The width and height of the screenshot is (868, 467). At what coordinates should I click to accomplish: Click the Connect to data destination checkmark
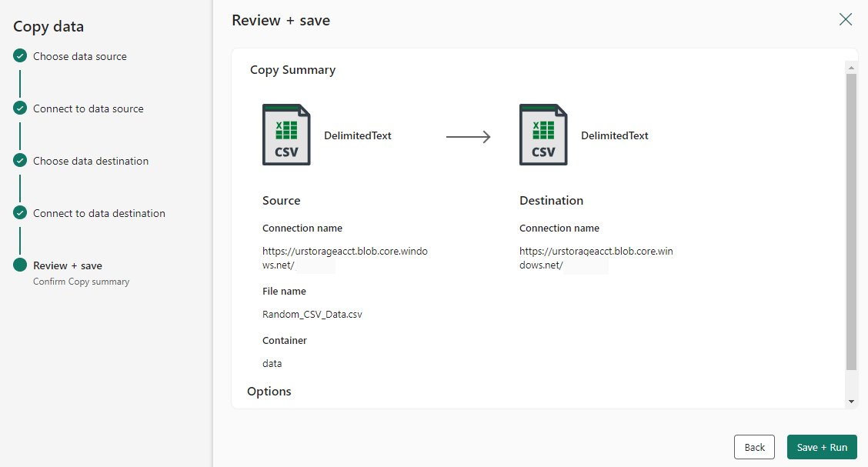click(x=20, y=213)
